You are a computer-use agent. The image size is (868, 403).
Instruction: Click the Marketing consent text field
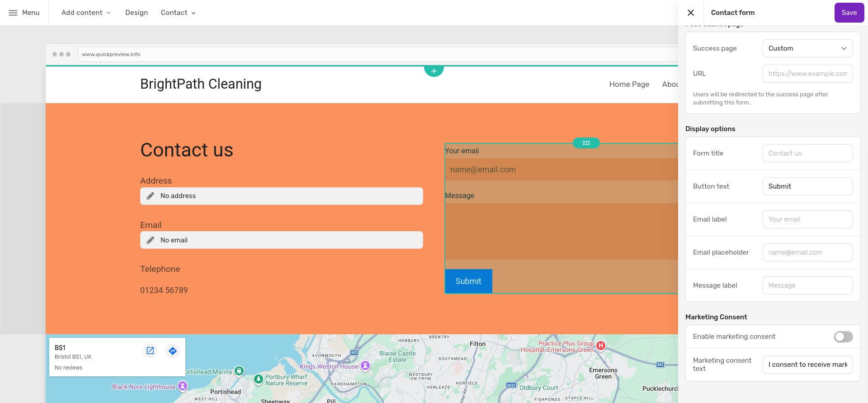click(808, 365)
